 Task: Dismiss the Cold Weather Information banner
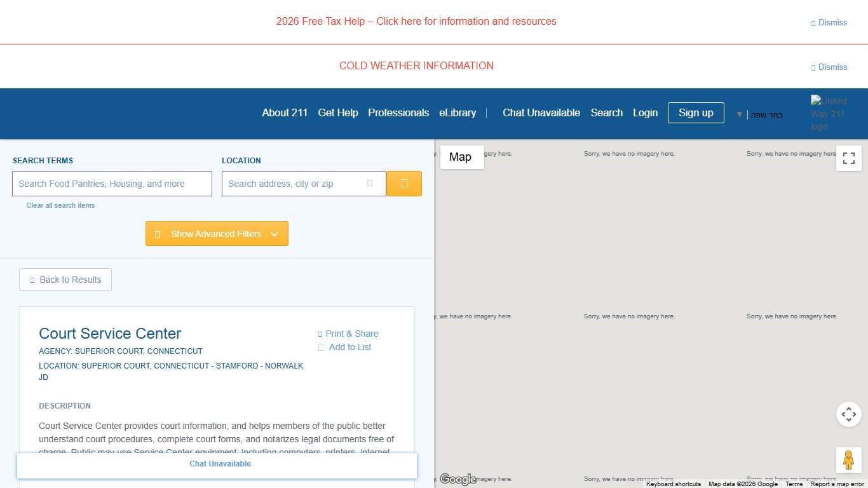click(x=829, y=67)
